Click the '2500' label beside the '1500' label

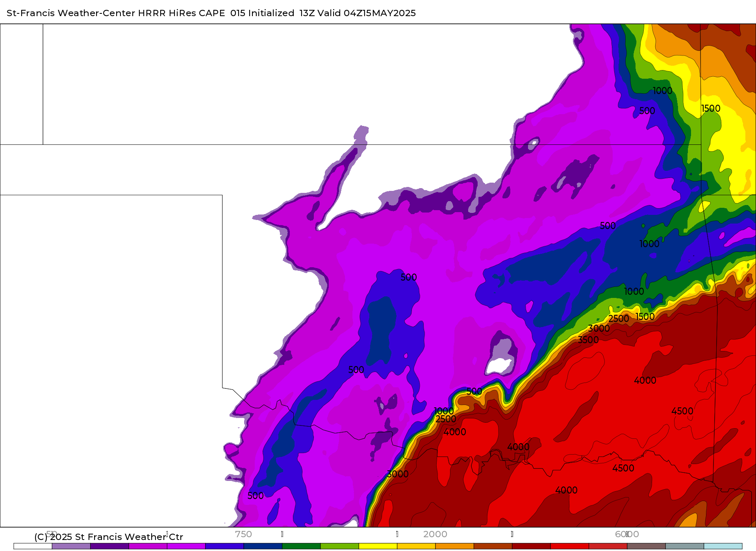[619, 318]
